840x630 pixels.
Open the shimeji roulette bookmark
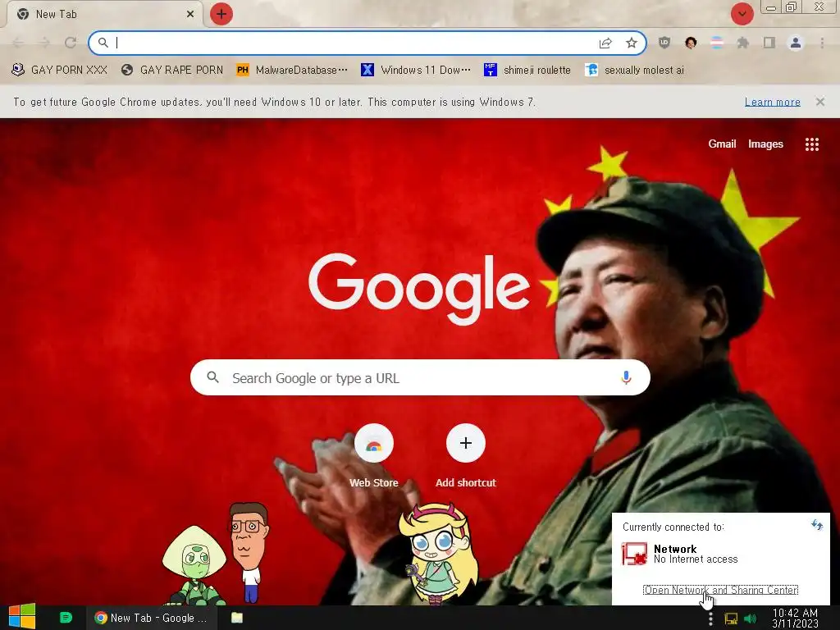(527, 71)
